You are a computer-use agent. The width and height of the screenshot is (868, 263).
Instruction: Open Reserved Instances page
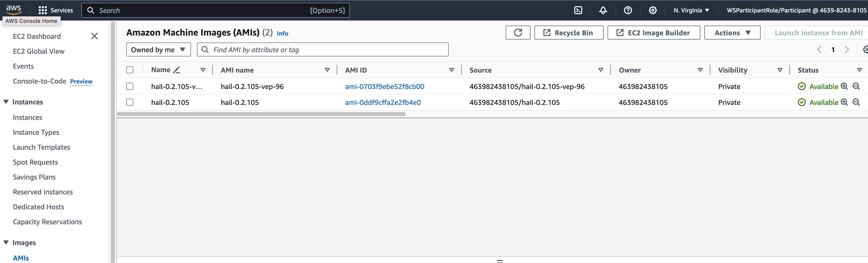43,192
